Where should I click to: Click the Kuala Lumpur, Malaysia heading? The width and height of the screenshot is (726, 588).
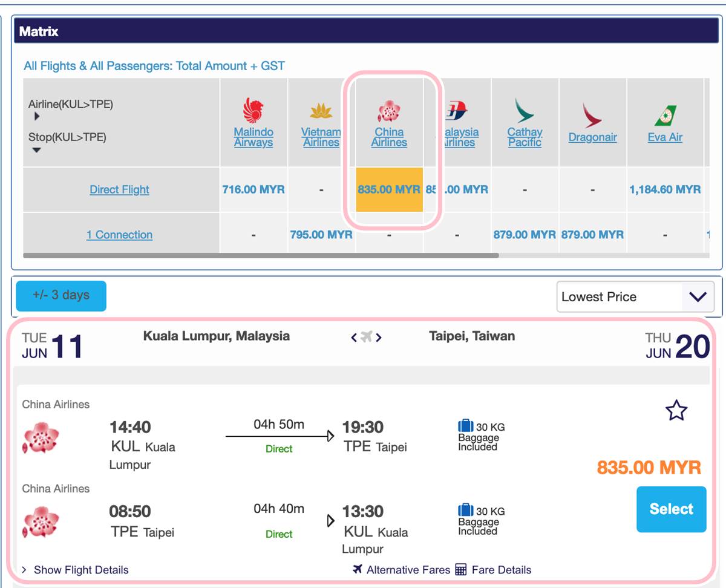(x=217, y=336)
